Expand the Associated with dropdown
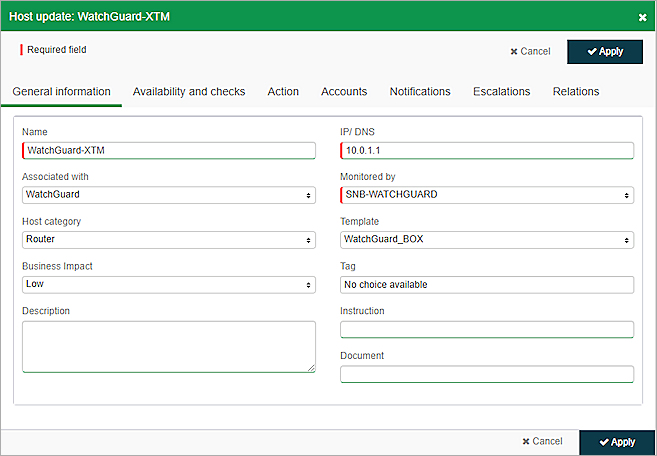The image size is (657, 456). 168,195
